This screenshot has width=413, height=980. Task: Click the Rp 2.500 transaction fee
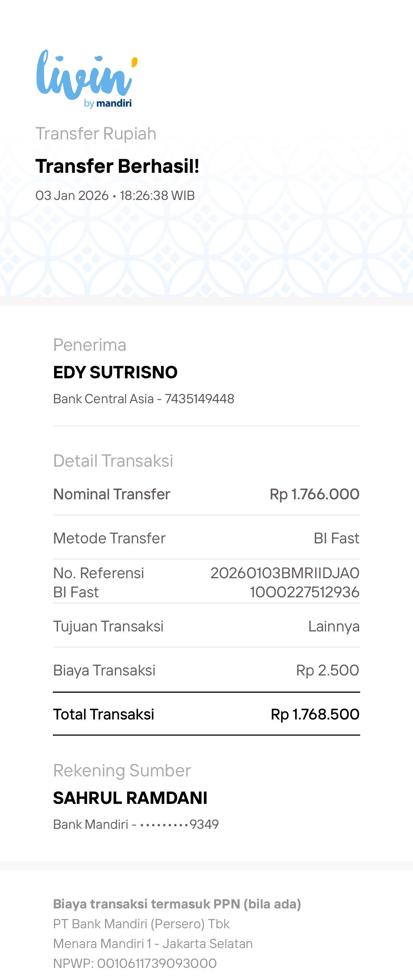[x=327, y=670]
